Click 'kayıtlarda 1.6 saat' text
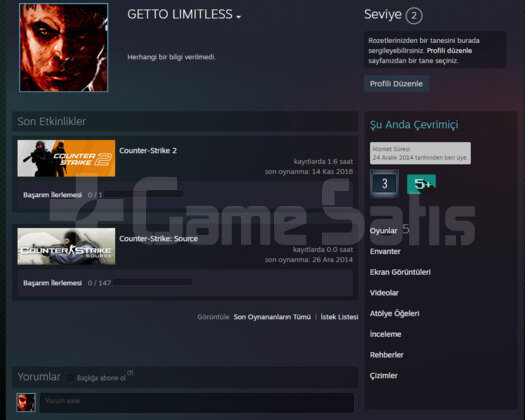This screenshot has width=525, height=420. click(323, 161)
